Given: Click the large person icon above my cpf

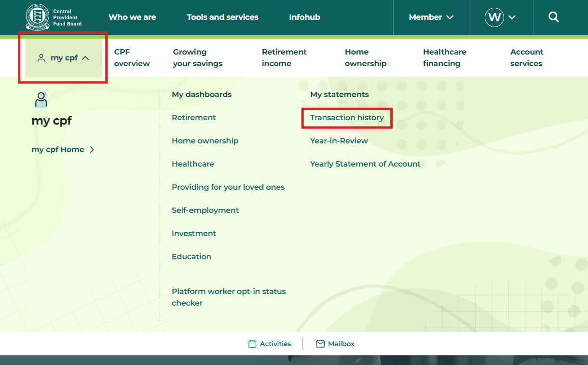Looking at the screenshot, I should [41, 99].
